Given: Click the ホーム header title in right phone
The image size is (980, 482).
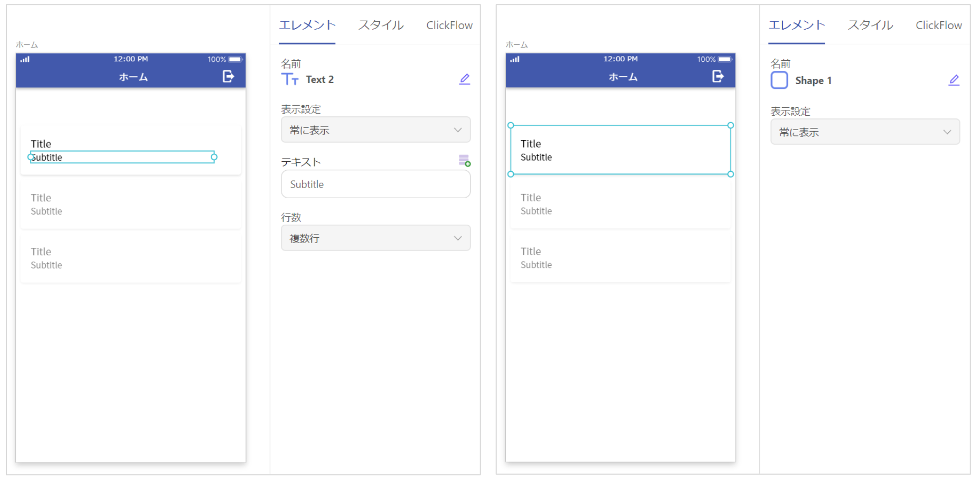Looking at the screenshot, I should [623, 77].
